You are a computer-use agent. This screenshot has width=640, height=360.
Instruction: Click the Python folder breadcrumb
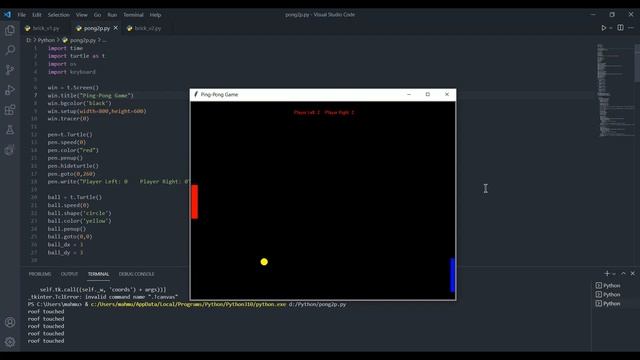[x=46, y=40]
